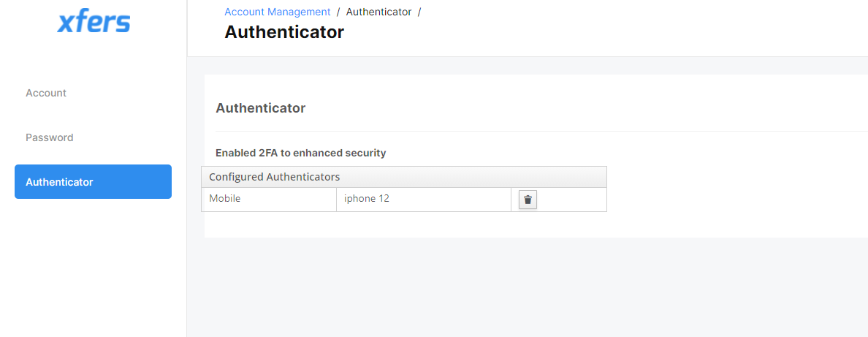Open the Account Management breadcrumb link
Viewport: 868px width, 337px height.
point(278,12)
